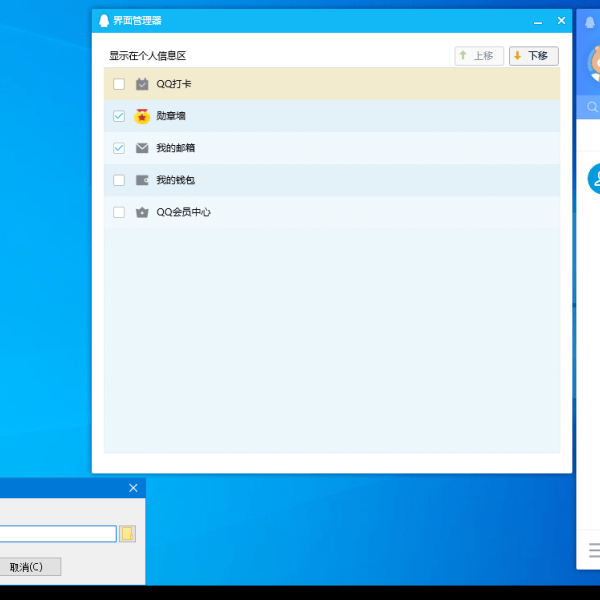Click the 我的钱包 wallet icon
Screen dimensions: 600x600
pyautogui.click(x=142, y=180)
